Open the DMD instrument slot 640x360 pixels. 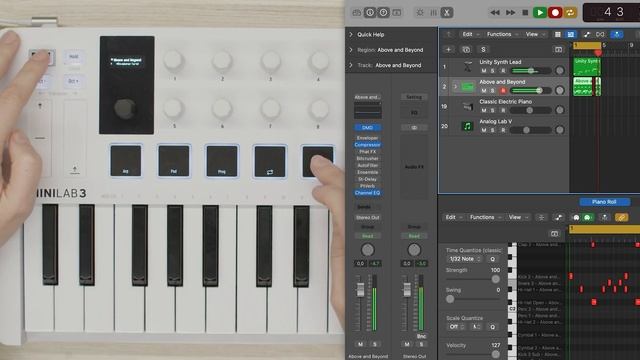click(367, 128)
